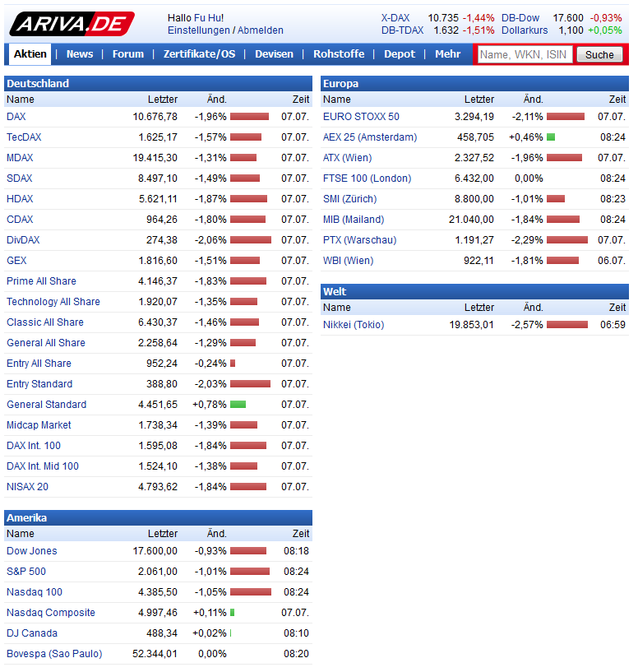
Task: Open PTX (Warschau) link
Action: [x=360, y=240]
